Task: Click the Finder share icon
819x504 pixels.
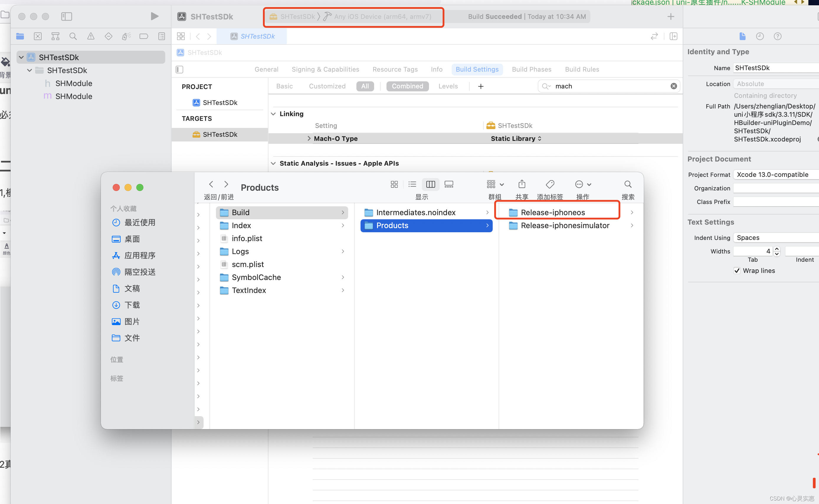Action: 522,184
